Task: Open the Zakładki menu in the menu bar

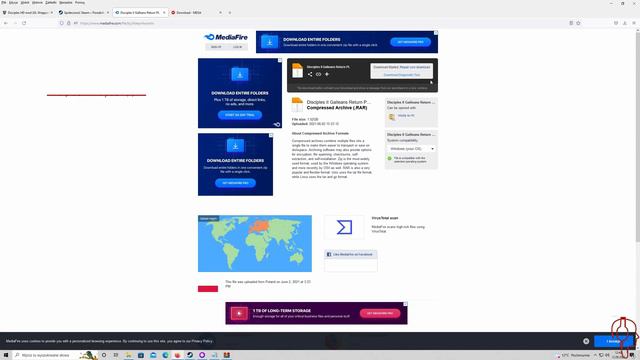Action: [51, 2]
